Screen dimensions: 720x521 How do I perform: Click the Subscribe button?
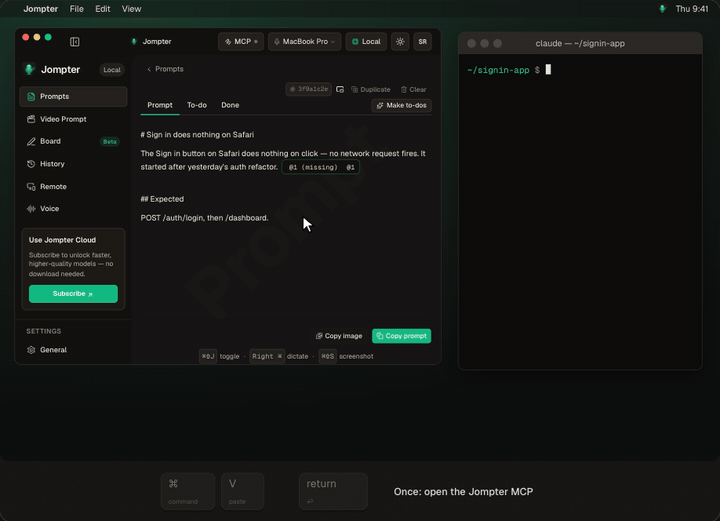coord(73,294)
